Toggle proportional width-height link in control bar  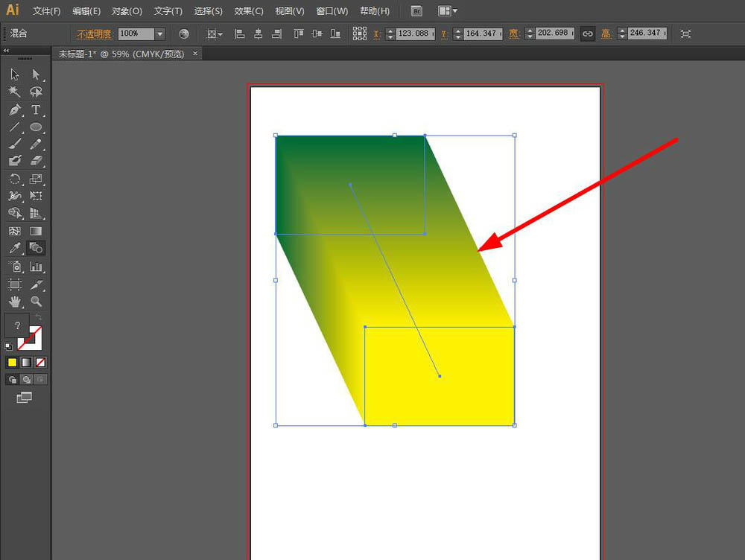coord(588,34)
